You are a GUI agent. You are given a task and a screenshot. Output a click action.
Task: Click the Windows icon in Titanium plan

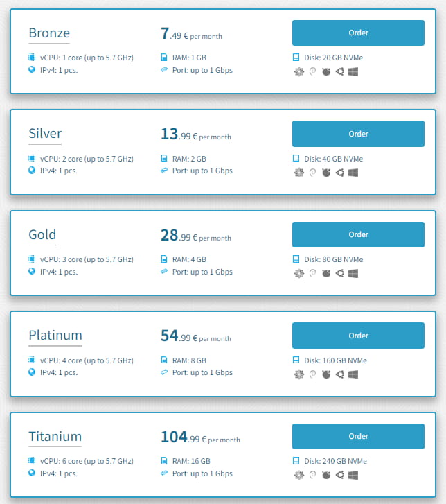pos(353,476)
